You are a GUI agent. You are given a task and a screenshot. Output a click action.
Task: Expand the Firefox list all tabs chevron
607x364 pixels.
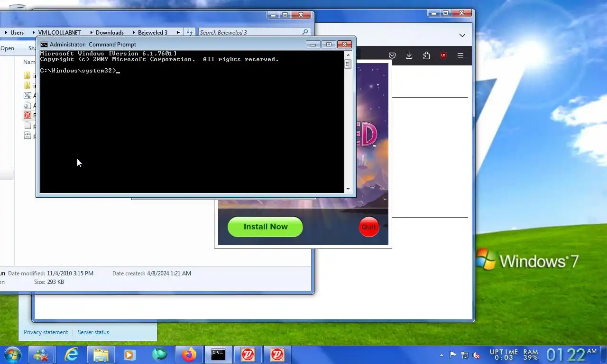coord(462,35)
